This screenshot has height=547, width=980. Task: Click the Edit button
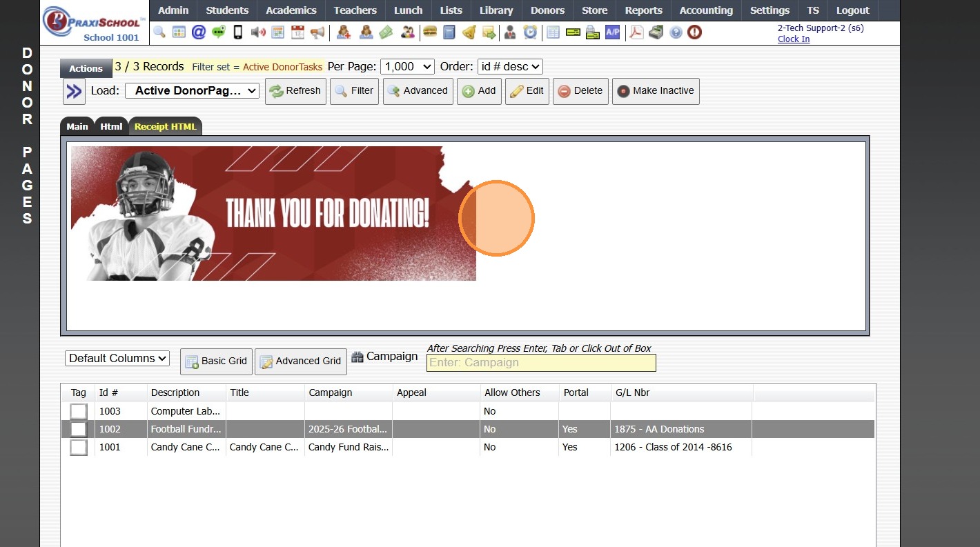(527, 91)
